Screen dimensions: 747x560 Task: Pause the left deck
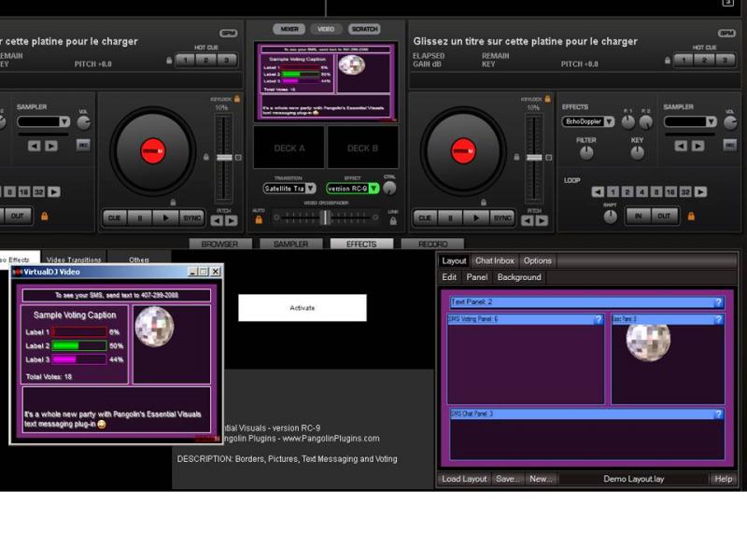point(141,217)
